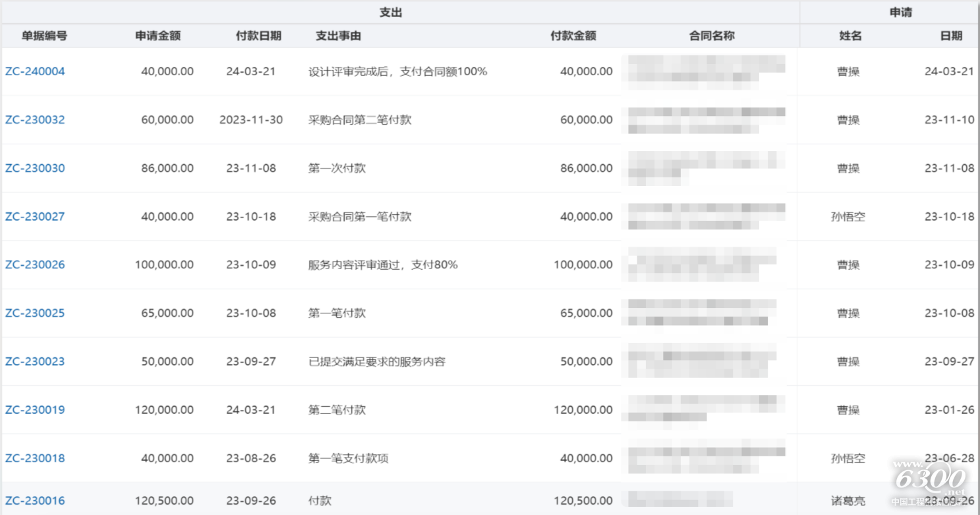Open document ZC-230018 details

coord(35,458)
